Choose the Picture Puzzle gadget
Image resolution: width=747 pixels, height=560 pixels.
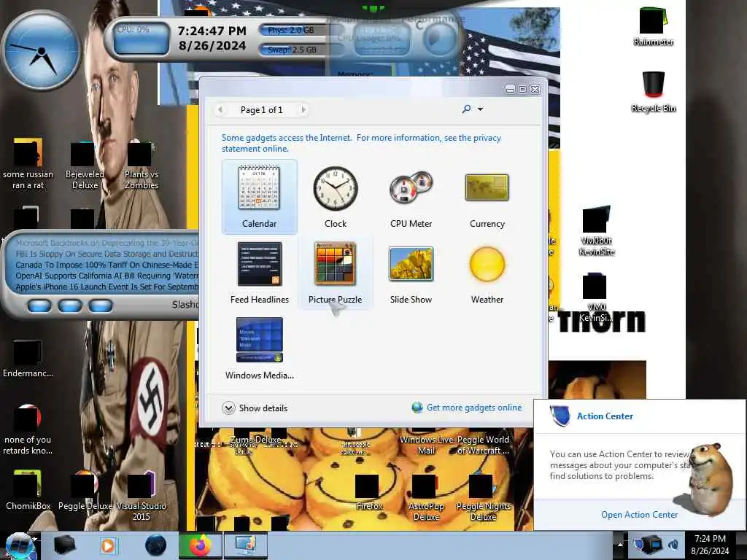[335, 273]
